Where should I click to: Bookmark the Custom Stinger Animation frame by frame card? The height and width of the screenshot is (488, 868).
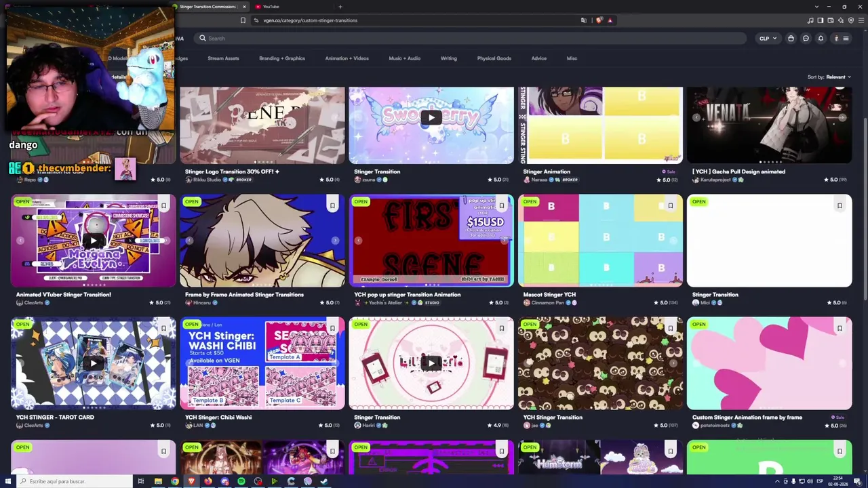pos(840,328)
